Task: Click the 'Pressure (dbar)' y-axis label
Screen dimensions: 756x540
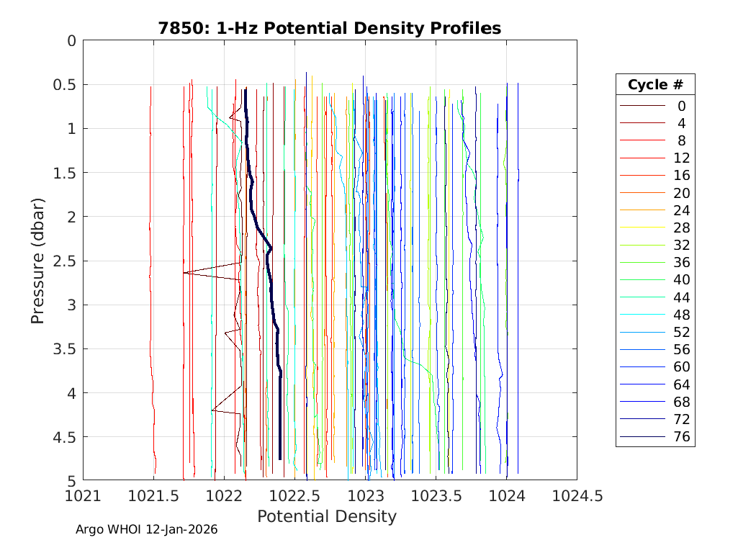Action: click(x=38, y=260)
